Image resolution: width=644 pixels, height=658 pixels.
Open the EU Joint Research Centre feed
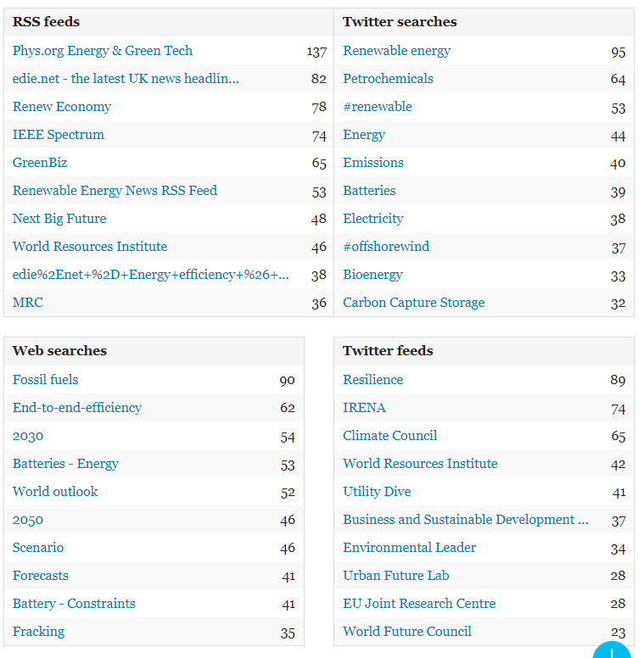tap(419, 604)
